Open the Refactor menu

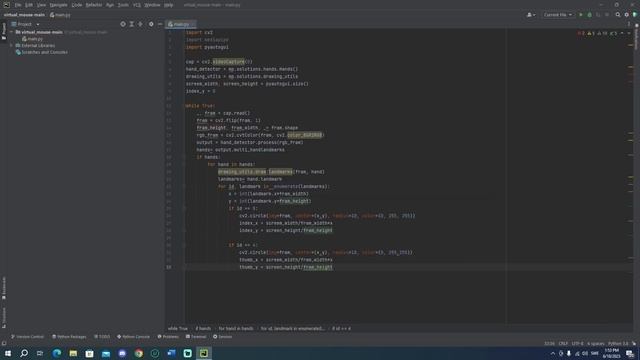(x=94, y=5)
